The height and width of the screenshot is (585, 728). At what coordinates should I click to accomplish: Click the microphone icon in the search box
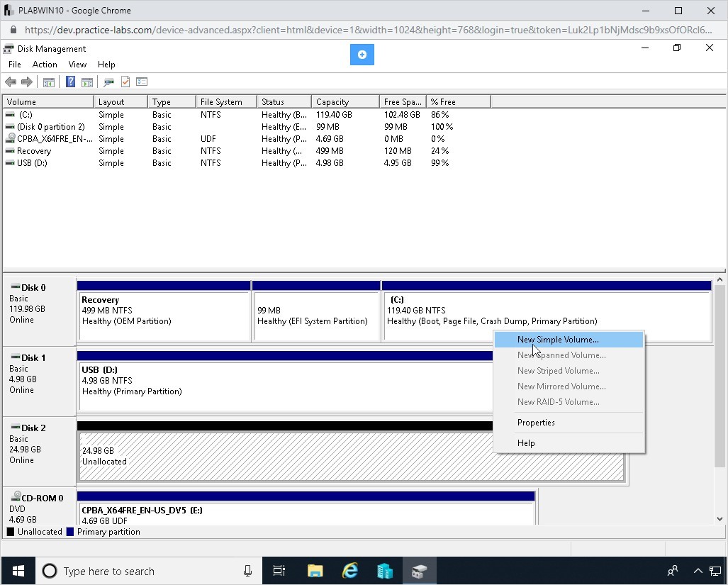(x=247, y=571)
